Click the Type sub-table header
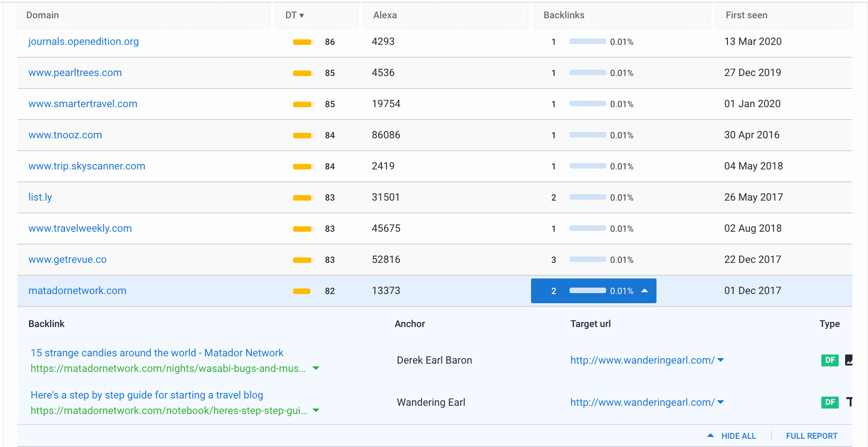 coord(830,324)
